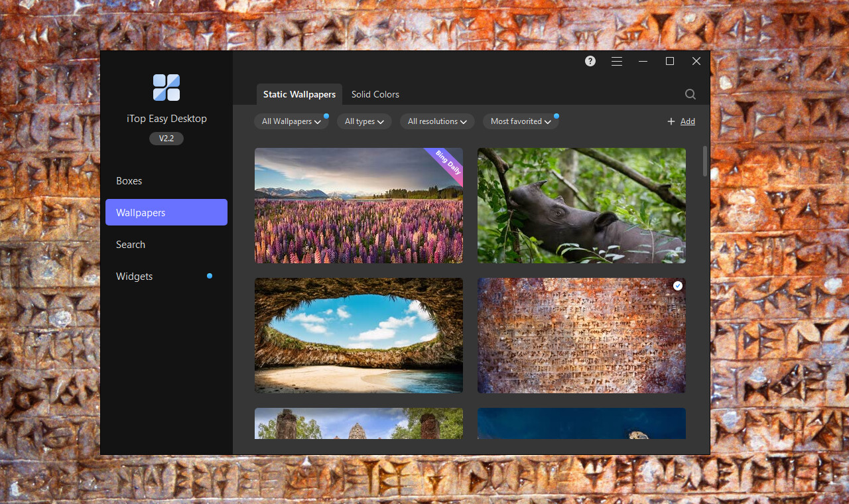Expand the All resolutions dropdown

tap(436, 121)
